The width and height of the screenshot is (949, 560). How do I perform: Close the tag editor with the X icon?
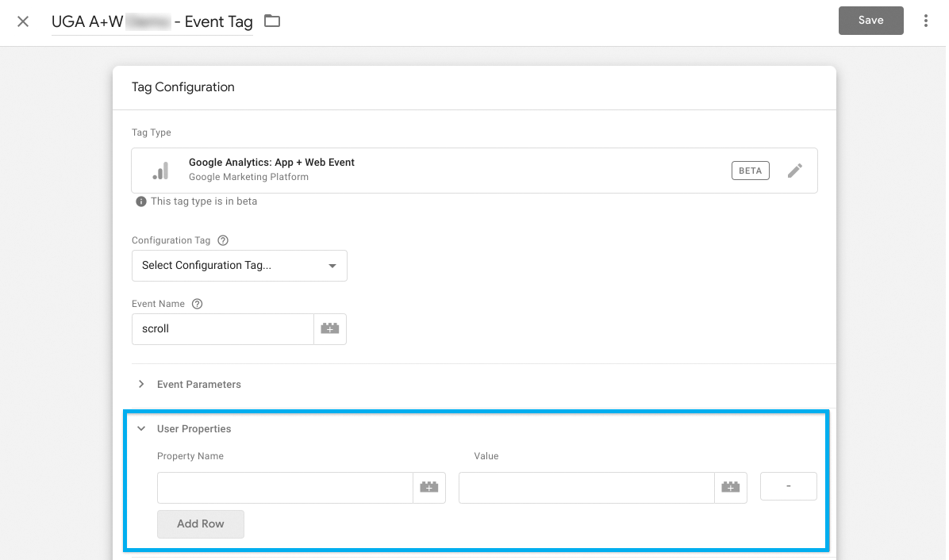tap(23, 21)
